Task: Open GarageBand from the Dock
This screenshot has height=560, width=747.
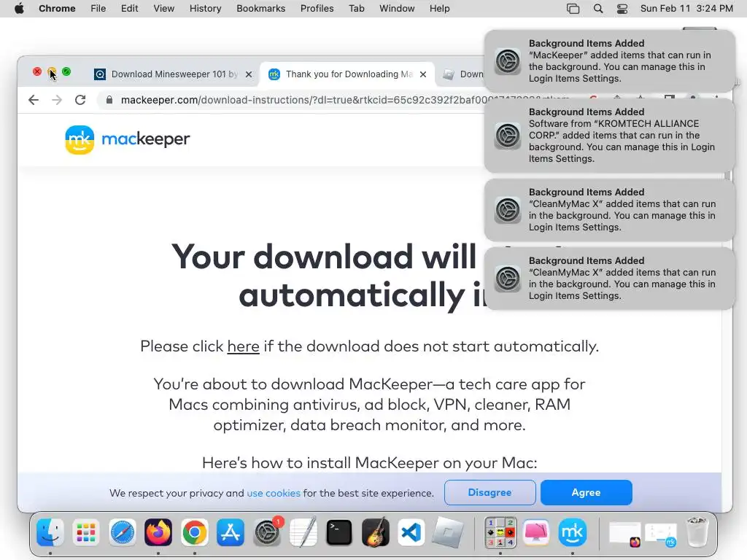Action: coord(376,532)
